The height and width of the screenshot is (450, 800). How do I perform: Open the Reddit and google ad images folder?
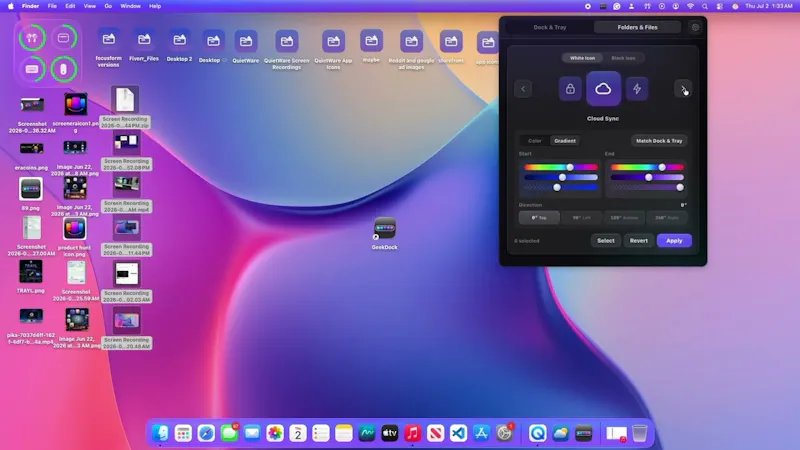411,41
